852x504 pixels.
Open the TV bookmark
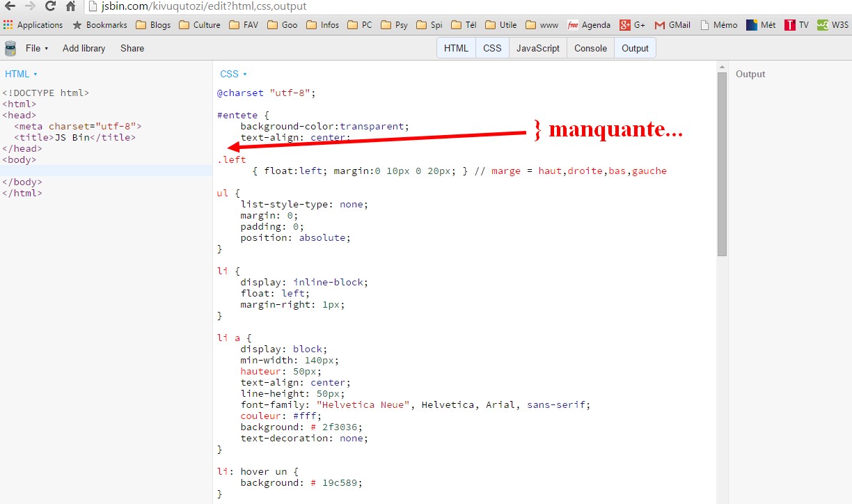(x=796, y=24)
